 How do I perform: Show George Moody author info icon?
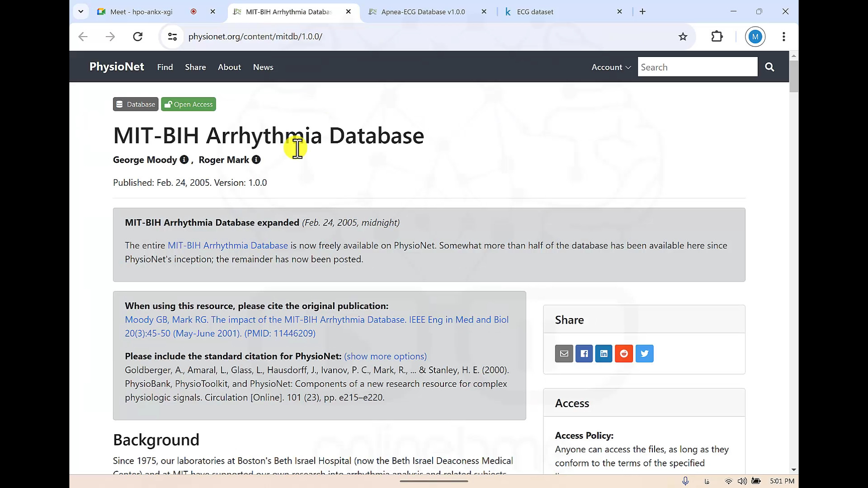(184, 160)
